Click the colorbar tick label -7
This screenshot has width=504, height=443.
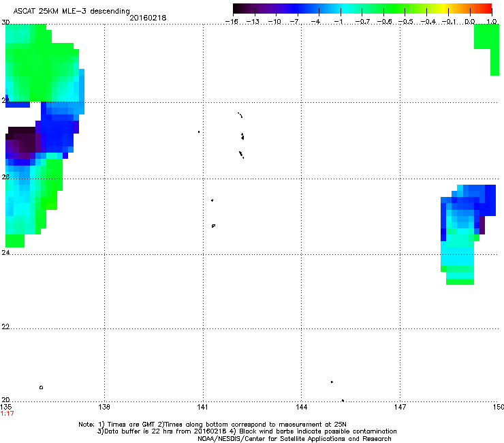pyautogui.click(x=294, y=22)
